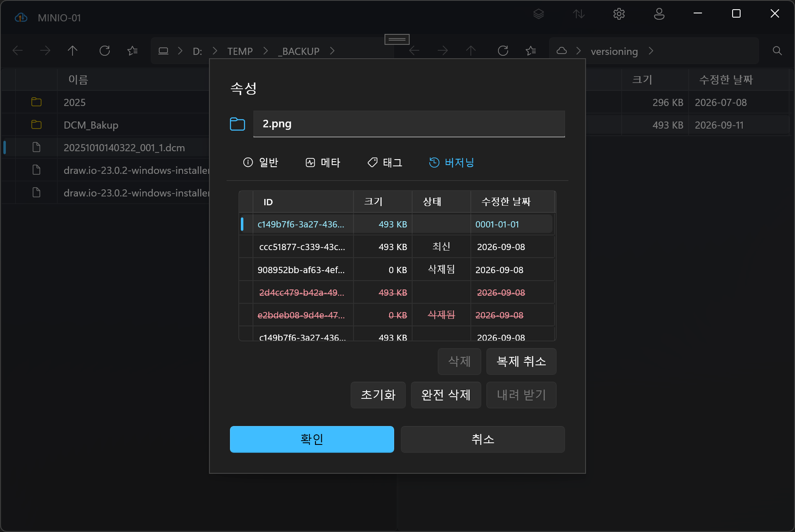Image resolution: width=795 pixels, height=532 pixels.
Task: Switch to the 메타 tab
Action: (323, 163)
